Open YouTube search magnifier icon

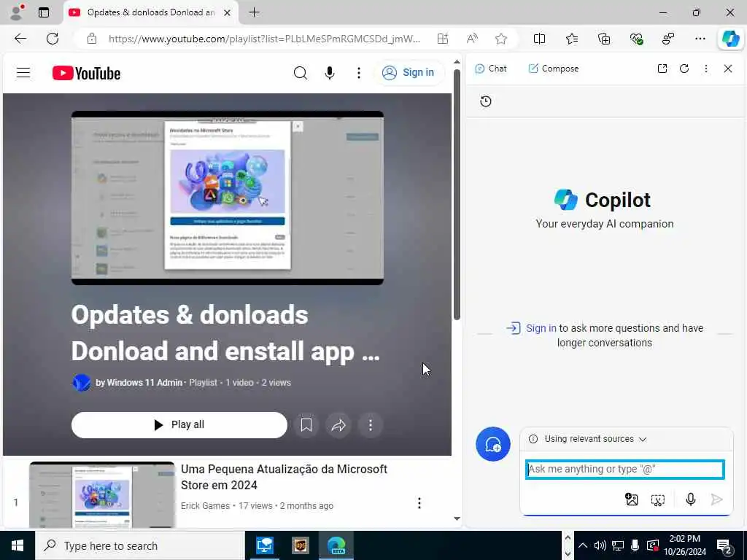tap(300, 73)
